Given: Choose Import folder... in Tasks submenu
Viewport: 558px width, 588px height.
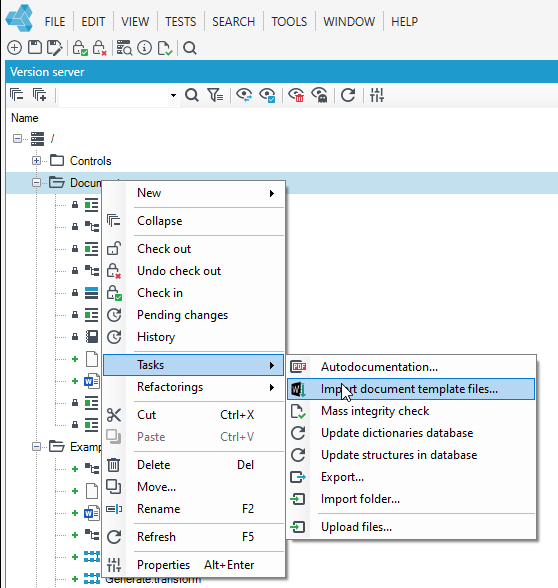Looking at the screenshot, I should pyautogui.click(x=411, y=499).
